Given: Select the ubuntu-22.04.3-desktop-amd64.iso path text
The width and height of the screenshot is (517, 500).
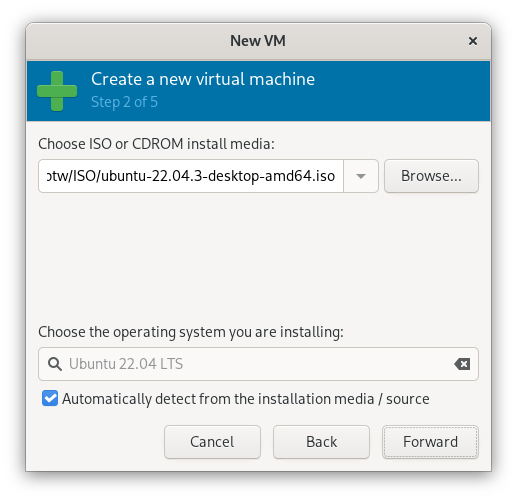Looking at the screenshot, I should coord(191,176).
